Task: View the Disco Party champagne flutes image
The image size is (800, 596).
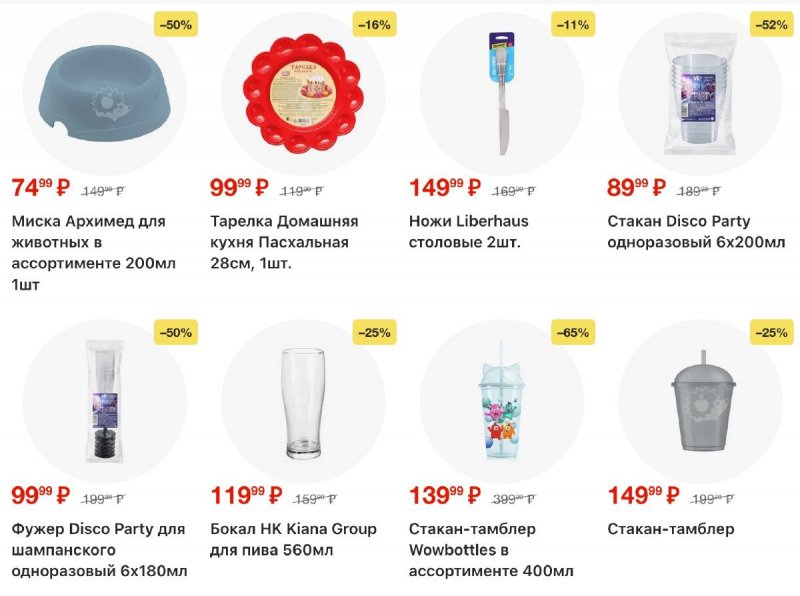Action: pyautogui.click(x=103, y=402)
